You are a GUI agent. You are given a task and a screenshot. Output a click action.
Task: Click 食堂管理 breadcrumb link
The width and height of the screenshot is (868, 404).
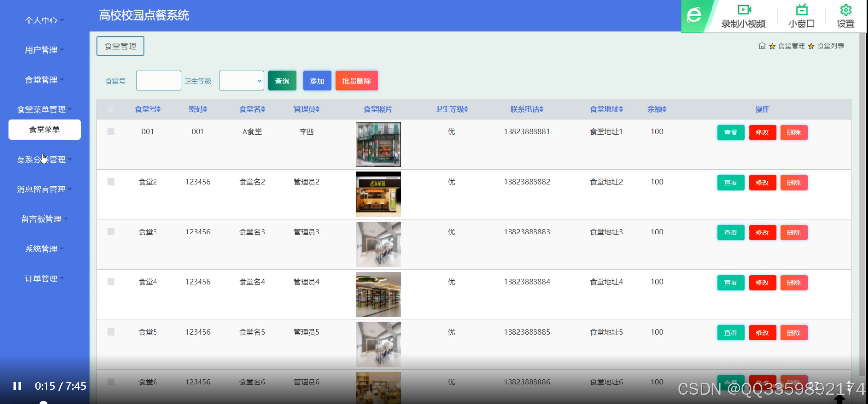pos(791,46)
